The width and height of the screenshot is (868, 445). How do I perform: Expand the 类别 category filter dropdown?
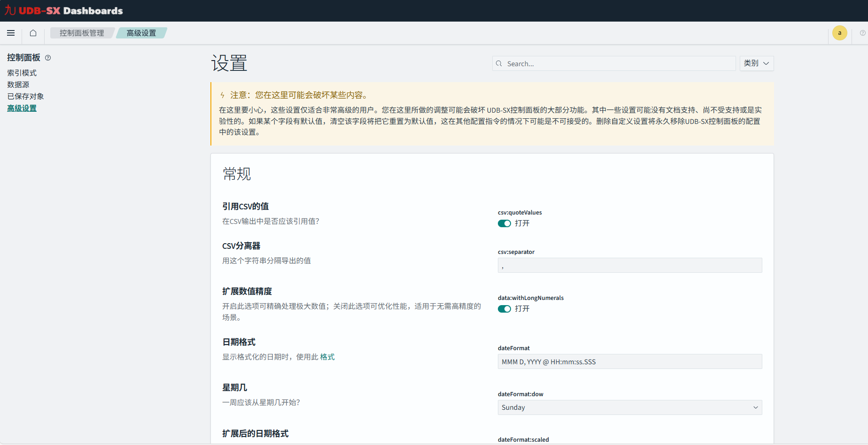[756, 63]
